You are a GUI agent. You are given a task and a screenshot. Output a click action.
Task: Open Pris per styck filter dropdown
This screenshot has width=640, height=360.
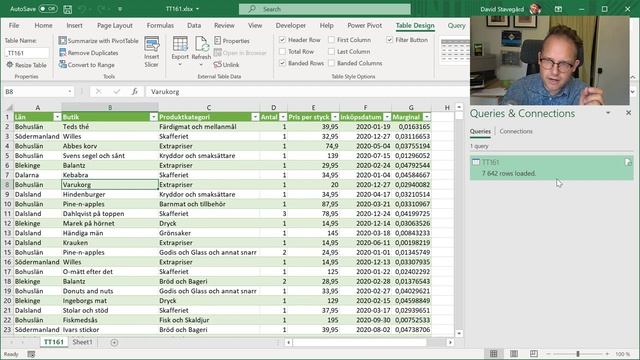pyautogui.click(x=335, y=117)
